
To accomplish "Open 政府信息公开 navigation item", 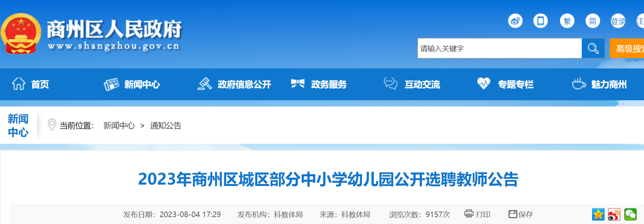I will coord(245,84).
